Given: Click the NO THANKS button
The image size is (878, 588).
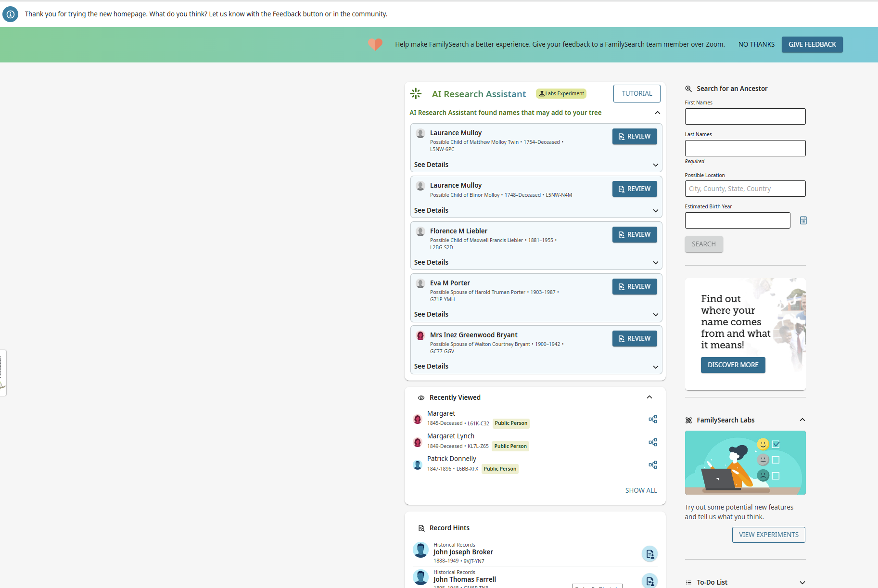Looking at the screenshot, I should pyautogui.click(x=756, y=44).
